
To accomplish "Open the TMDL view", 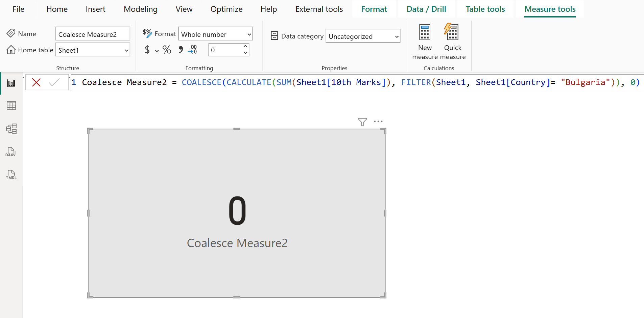I will pos(11,175).
